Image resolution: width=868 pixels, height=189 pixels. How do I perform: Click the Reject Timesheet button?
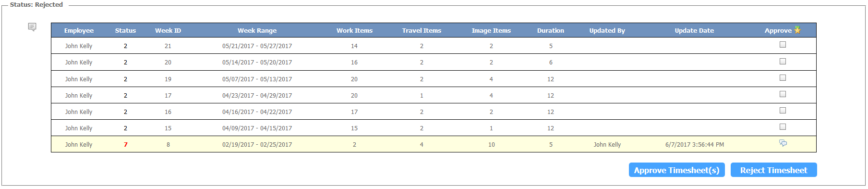click(x=773, y=170)
